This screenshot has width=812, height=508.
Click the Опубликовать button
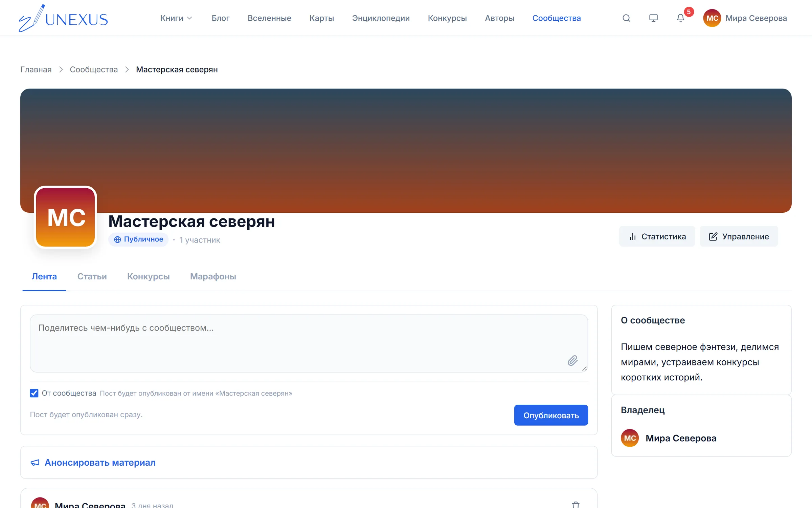click(x=551, y=415)
